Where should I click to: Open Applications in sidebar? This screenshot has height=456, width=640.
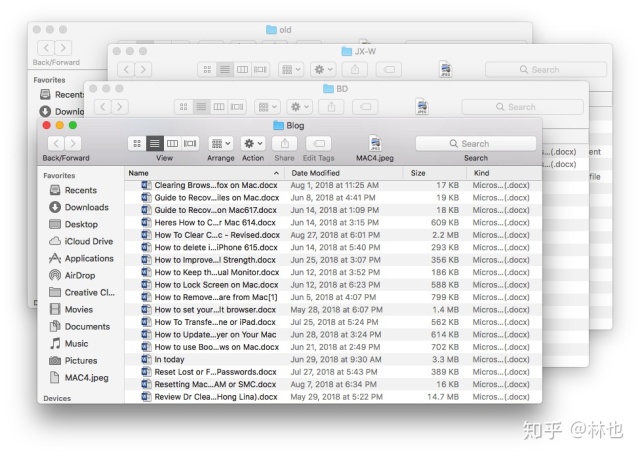81,258
